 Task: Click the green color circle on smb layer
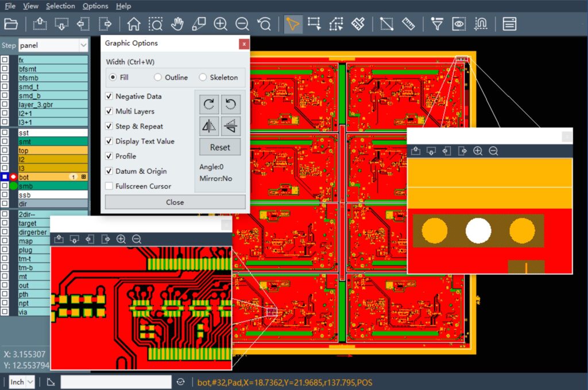pos(13,186)
